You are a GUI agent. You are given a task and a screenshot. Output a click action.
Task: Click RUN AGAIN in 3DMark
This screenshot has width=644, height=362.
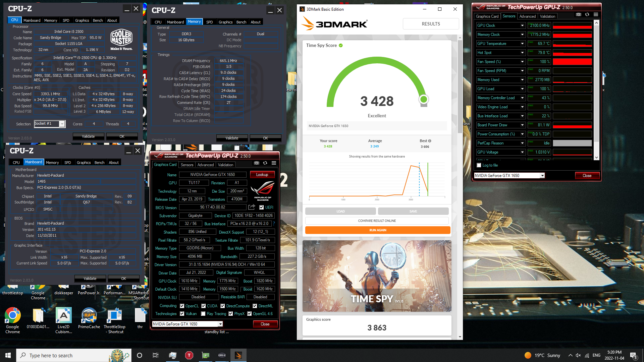coord(378,230)
